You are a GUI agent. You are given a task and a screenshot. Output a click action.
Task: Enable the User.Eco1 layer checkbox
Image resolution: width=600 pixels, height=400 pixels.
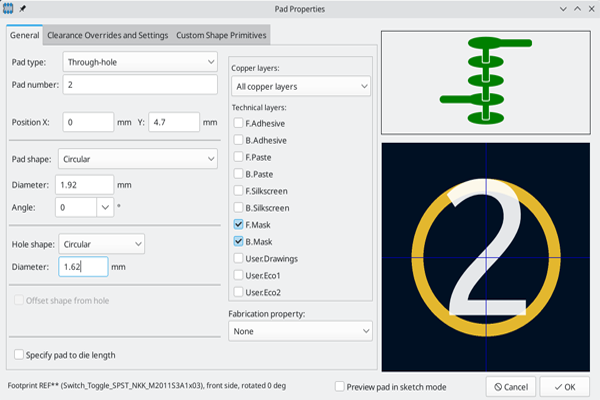tap(238, 275)
